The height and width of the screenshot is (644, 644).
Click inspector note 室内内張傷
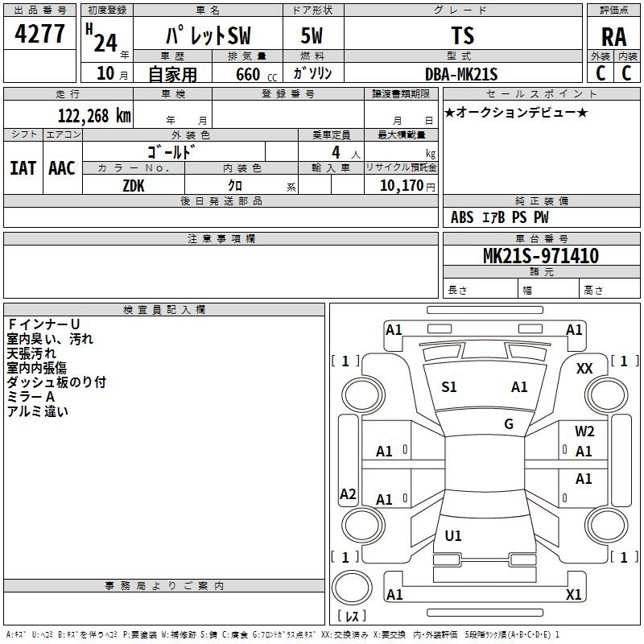[36, 368]
